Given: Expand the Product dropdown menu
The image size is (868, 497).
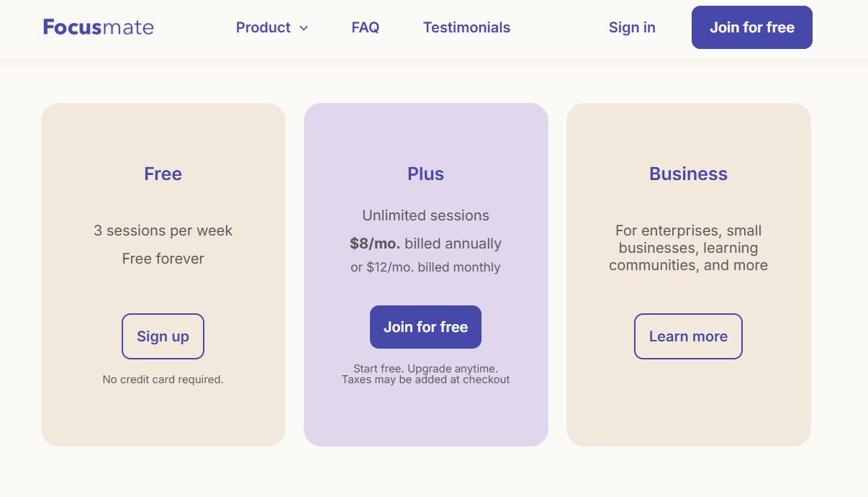Looking at the screenshot, I should 272,27.
